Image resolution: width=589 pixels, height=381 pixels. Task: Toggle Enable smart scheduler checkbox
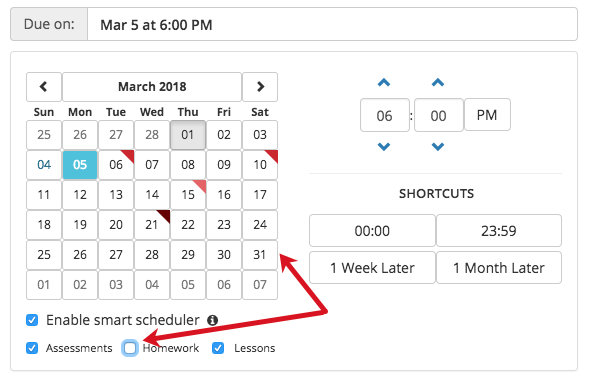tap(32, 320)
